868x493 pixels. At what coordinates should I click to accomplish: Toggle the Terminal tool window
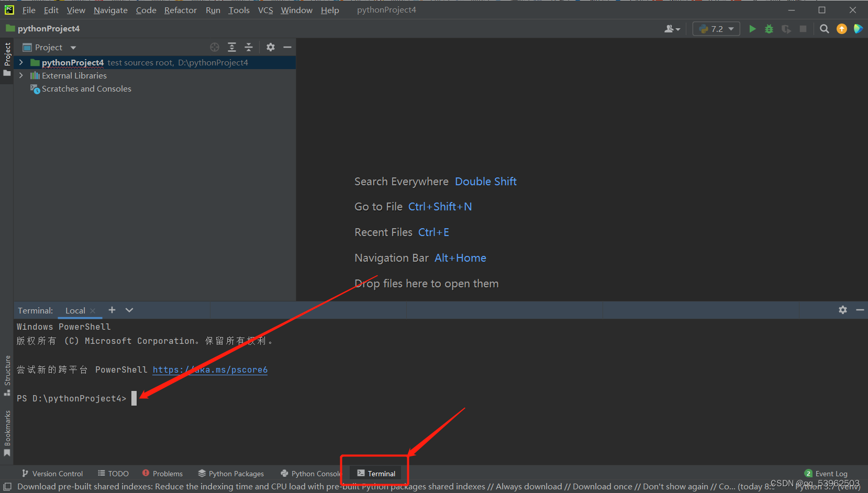pyautogui.click(x=376, y=474)
